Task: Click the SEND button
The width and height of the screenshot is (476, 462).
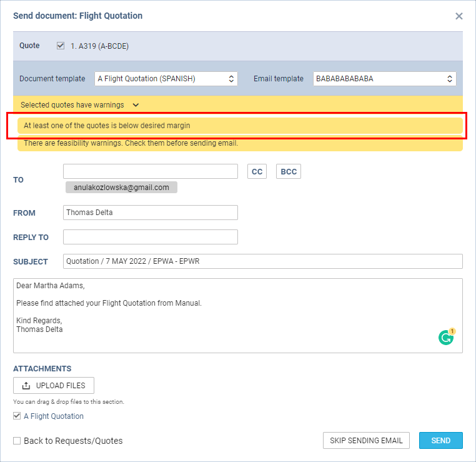Action: tap(441, 441)
